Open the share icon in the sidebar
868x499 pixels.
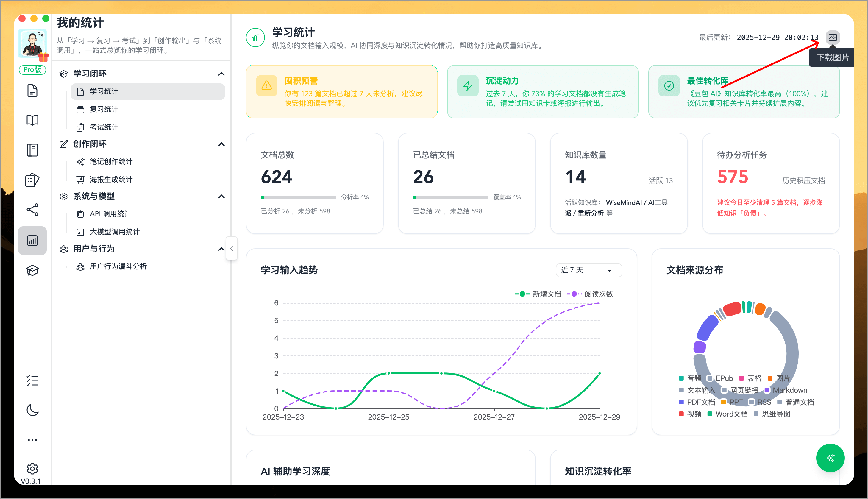pyautogui.click(x=32, y=210)
